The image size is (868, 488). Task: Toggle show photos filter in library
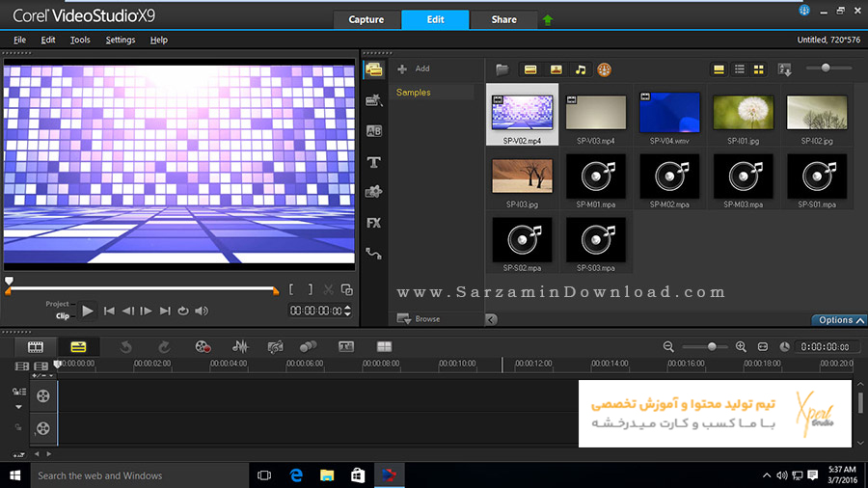tap(556, 69)
